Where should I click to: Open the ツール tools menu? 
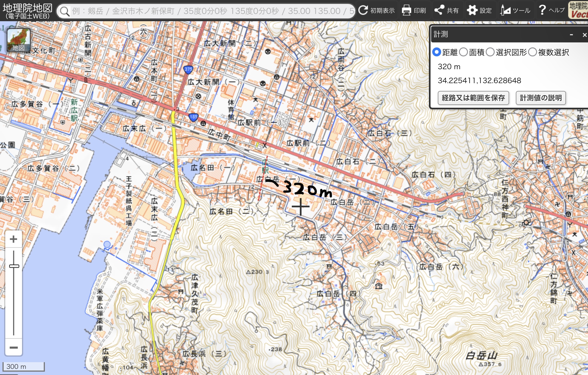coord(515,11)
